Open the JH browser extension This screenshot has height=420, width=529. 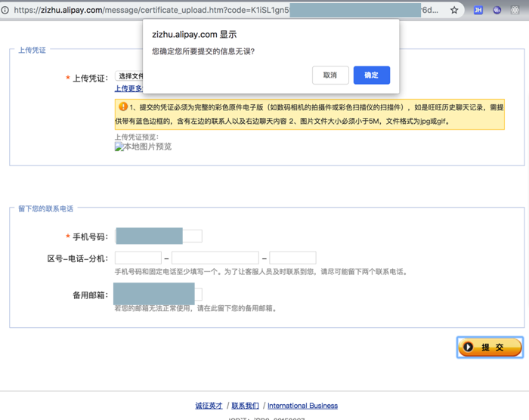478,10
